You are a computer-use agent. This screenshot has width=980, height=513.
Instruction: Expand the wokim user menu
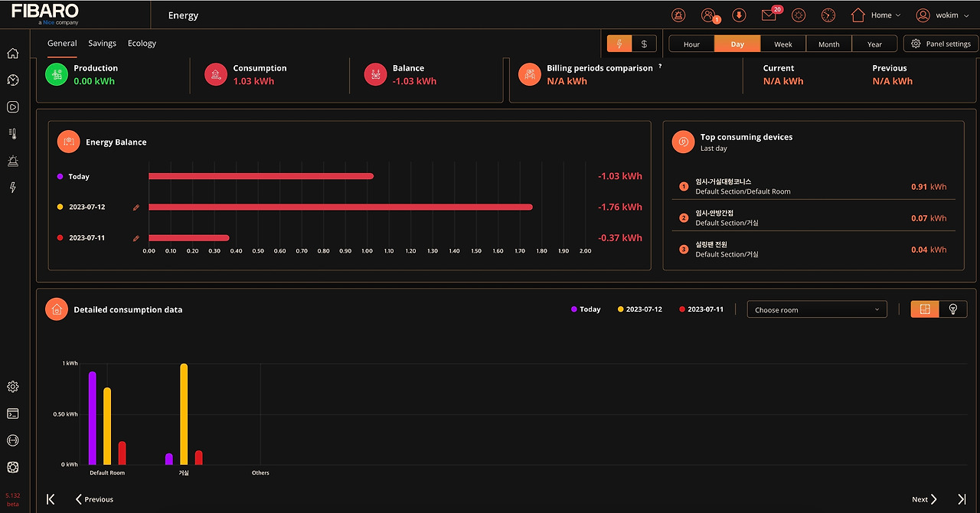pos(942,15)
